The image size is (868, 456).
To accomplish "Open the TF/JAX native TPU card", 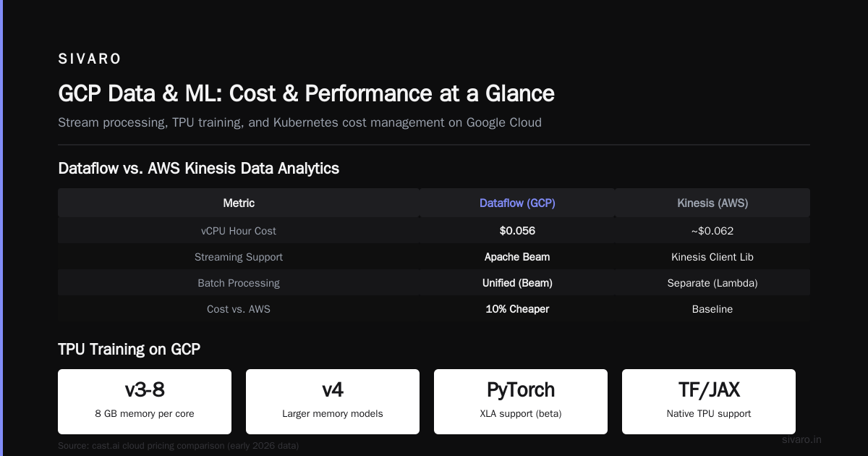I will (709, 402).
